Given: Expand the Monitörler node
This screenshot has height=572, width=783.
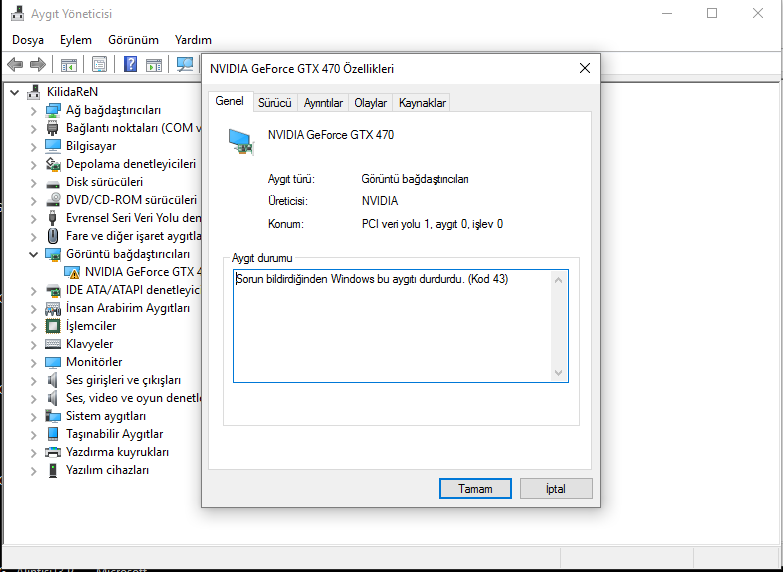Looking at the screenshot, I should [x=33, y=363].
